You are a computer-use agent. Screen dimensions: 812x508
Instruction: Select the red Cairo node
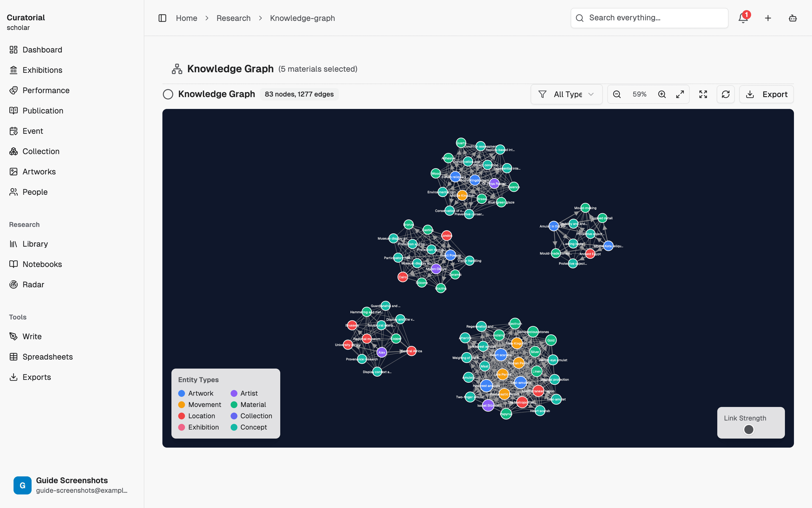point(403,277)
